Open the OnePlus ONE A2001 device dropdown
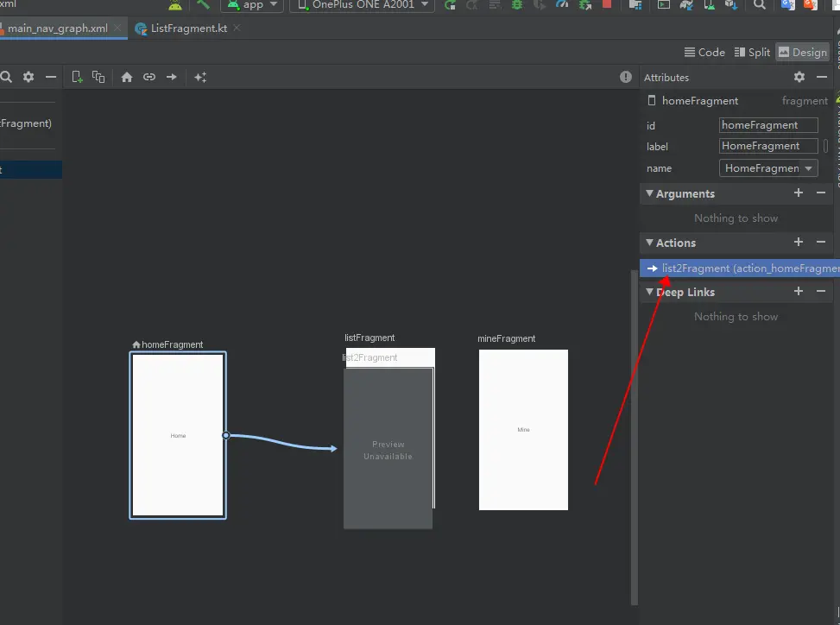 point(362,5)
